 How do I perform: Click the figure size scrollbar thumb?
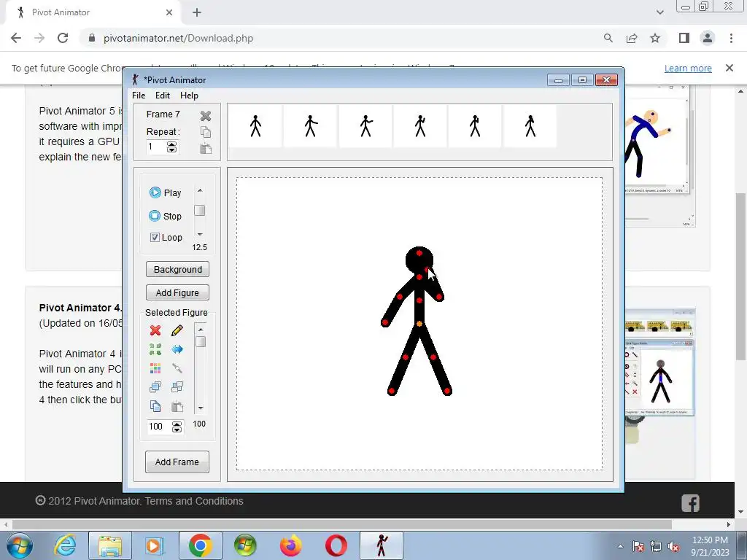point(201,342)
